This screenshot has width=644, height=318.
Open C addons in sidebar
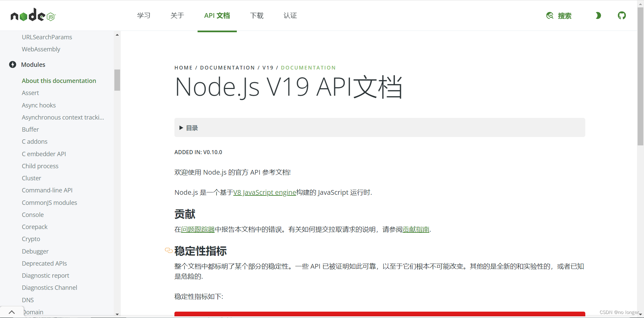[x=35, y=141]
